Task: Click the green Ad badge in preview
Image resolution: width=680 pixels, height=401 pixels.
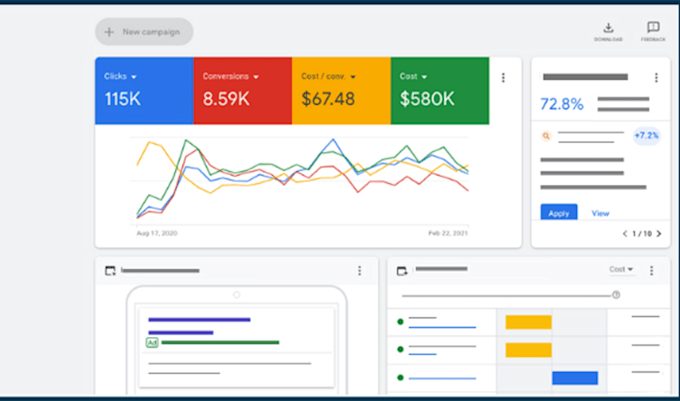Action: pos(152,342)
